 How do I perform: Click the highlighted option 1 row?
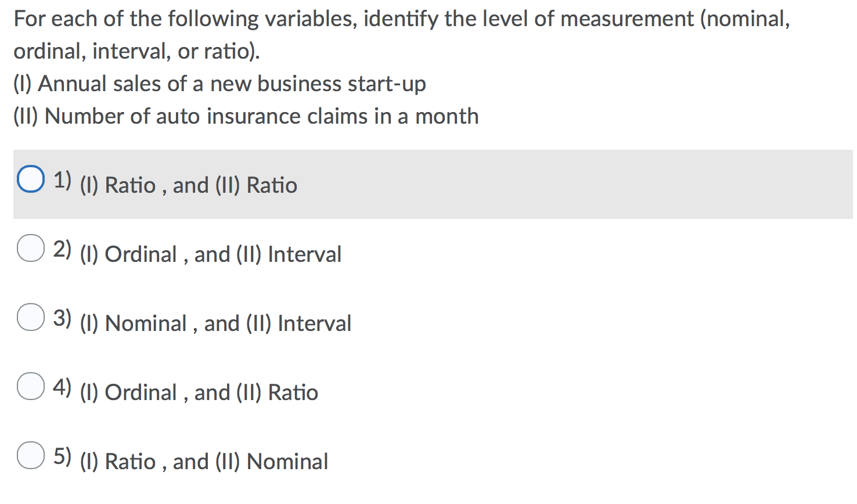tap(406, 185)
